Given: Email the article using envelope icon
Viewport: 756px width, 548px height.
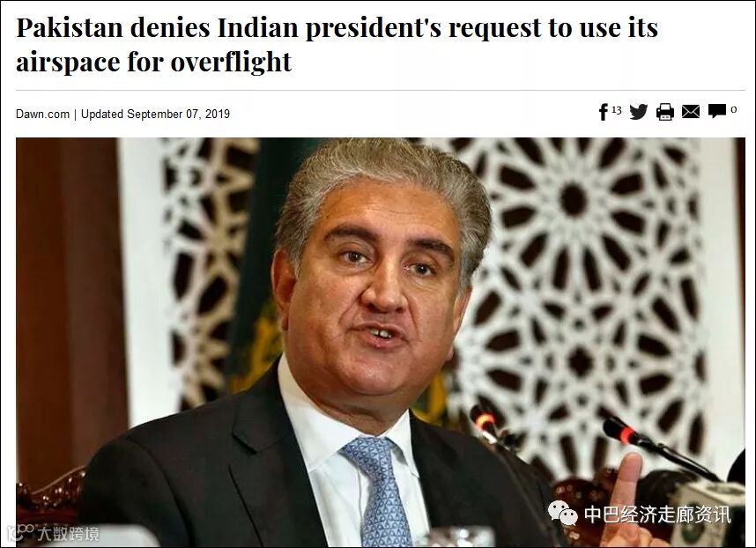Looking at the screenshot, I should coord(691,112).
